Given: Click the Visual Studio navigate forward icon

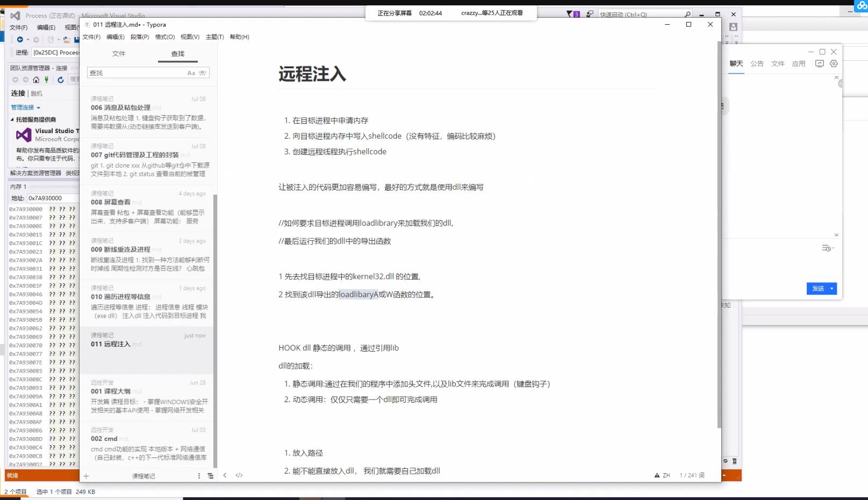Looking at the screenshot, I should [36, 40].
